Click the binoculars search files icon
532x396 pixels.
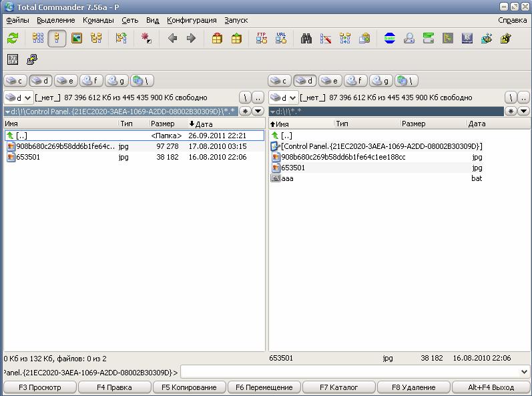[x=306, y=38]
